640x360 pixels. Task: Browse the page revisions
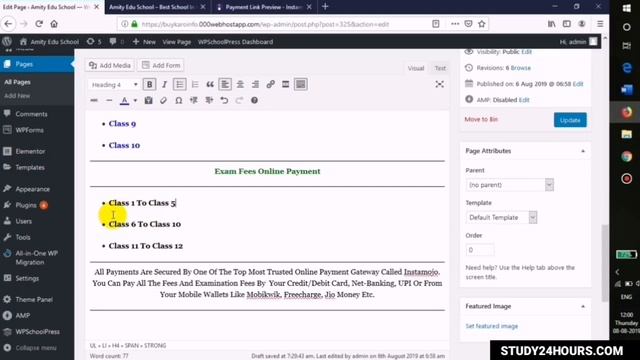(520, 68)
